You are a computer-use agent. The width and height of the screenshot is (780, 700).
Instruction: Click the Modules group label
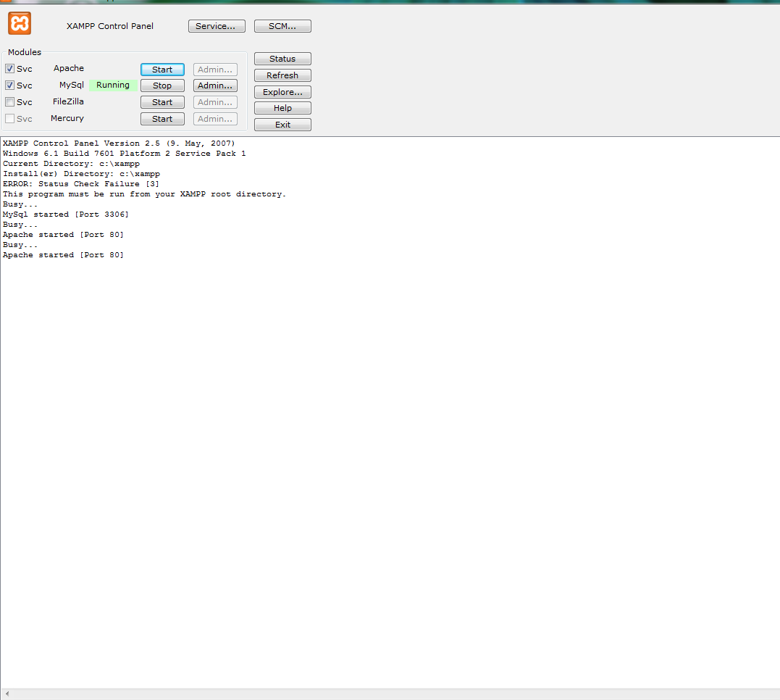pyautogui.click(x=25, y=52)
